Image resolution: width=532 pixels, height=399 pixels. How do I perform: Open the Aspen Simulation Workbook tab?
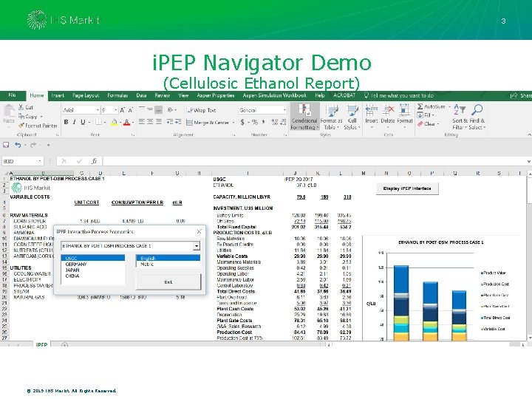pos(274,95)
